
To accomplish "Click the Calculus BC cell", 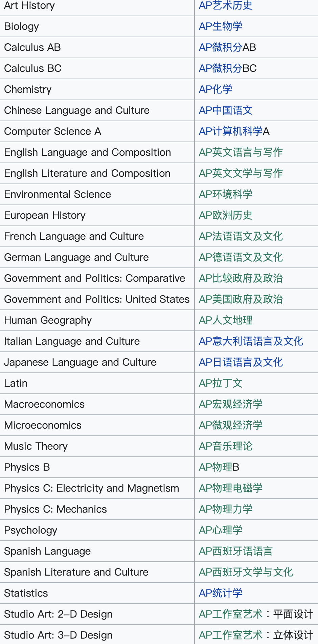I will pyautogui.click(x=97, y=68).
